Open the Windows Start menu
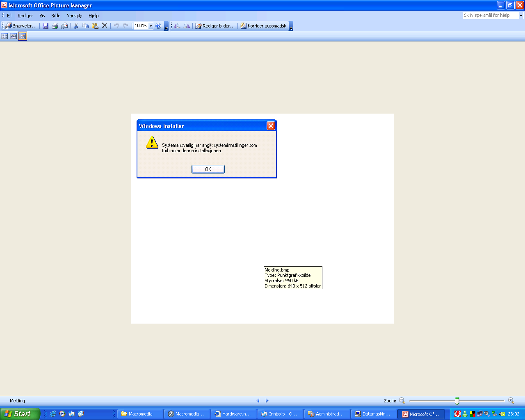 click(x=20, y=414)
